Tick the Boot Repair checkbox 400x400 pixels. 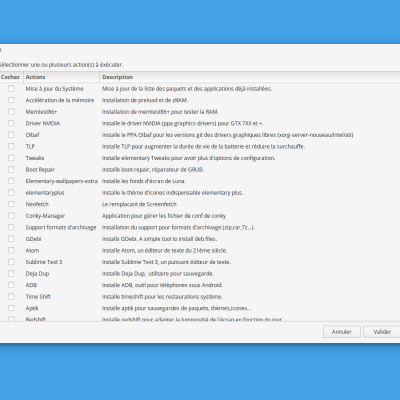click(11, 169)
